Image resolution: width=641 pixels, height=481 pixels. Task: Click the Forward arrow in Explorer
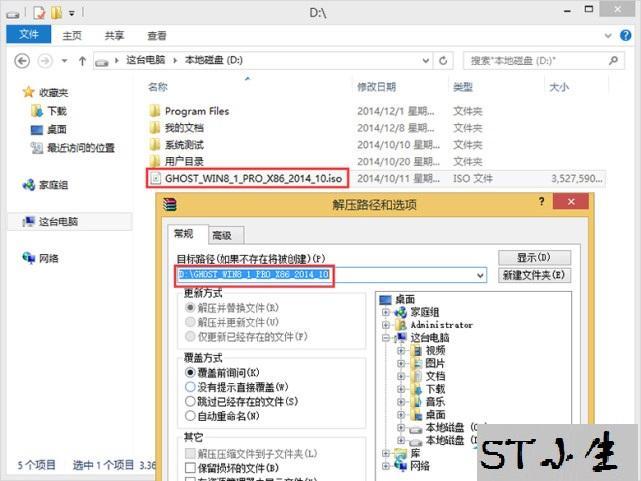pyautogui.click(x=45, y=61)
